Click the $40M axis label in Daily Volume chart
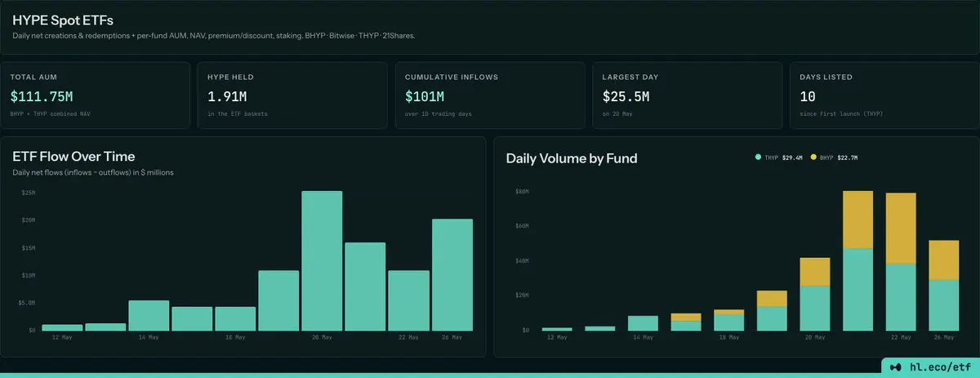 pyautogui.click(x=522, y=261)
